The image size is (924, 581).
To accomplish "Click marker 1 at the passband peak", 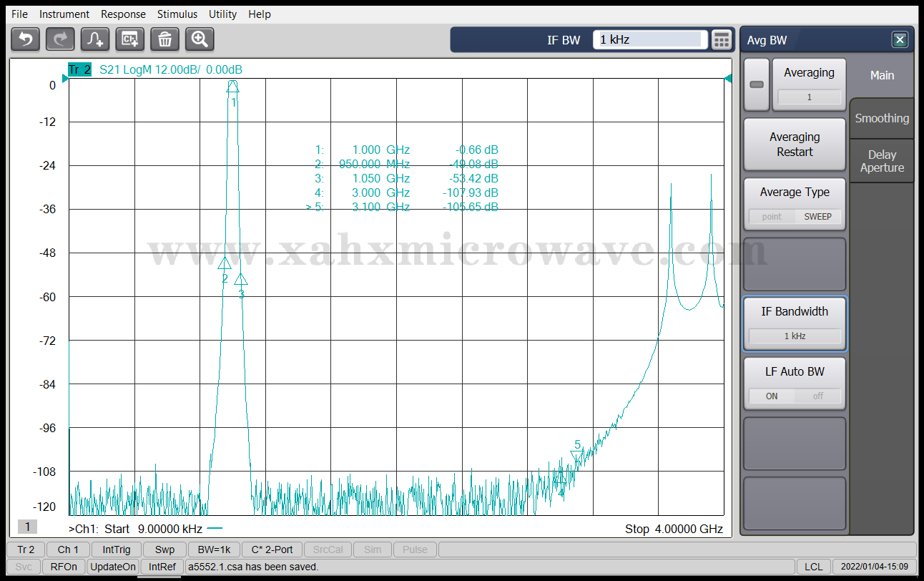I will (233, 87).
